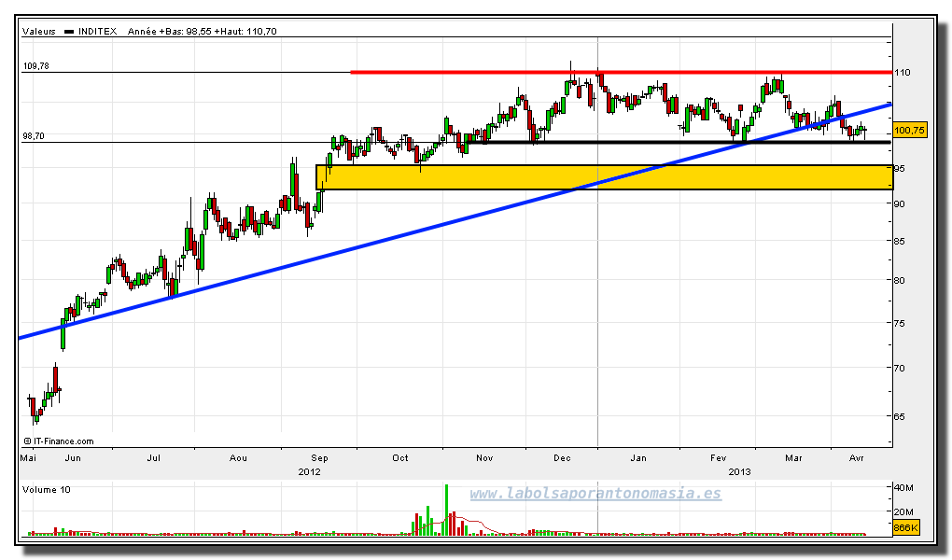Screen dimensions: 952x560
Task: Click the Jun month label
Action: click(72, 458)
